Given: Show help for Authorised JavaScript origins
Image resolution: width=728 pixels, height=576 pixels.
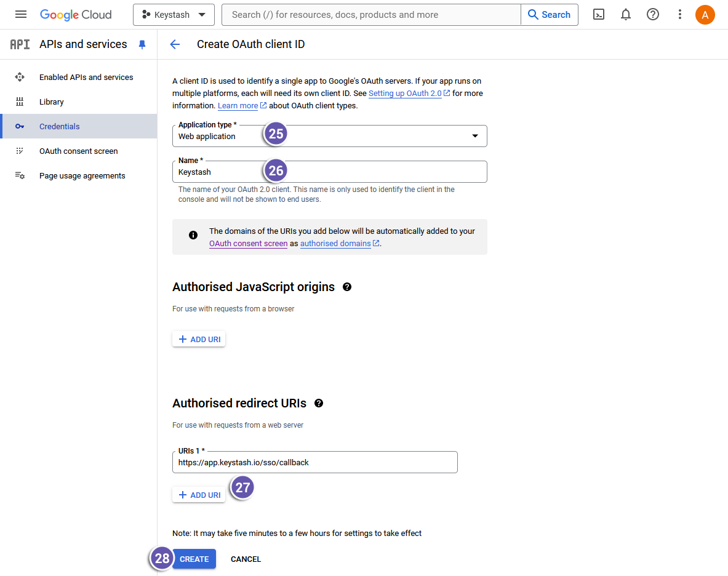Looking at the screenshot, I should 347,287.
